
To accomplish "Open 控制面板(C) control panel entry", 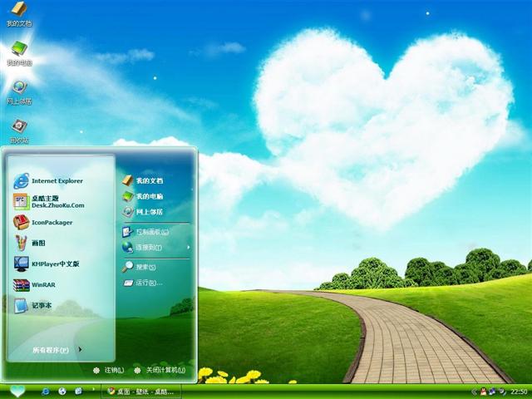I will pyautogui.click(x=145, y=232).
